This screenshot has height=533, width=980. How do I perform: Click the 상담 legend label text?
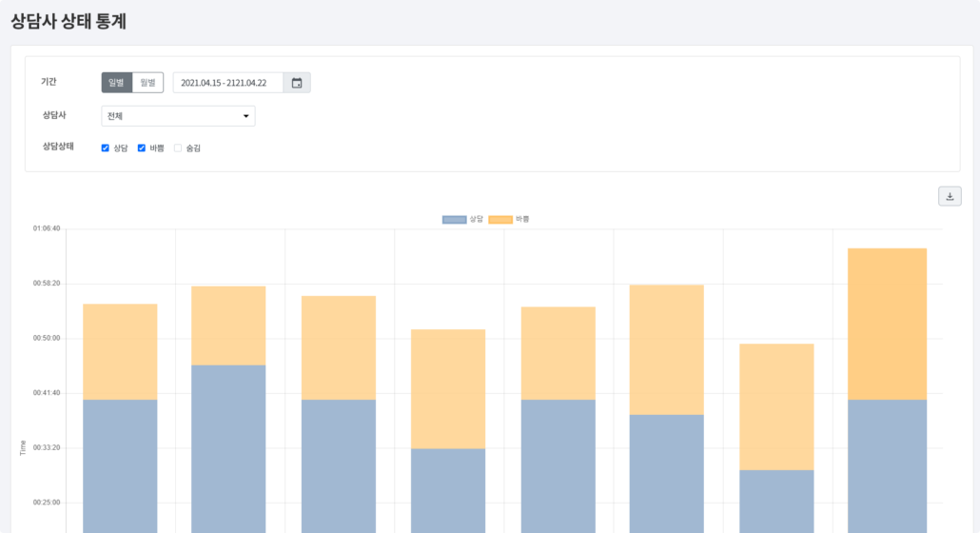point(476,219)
